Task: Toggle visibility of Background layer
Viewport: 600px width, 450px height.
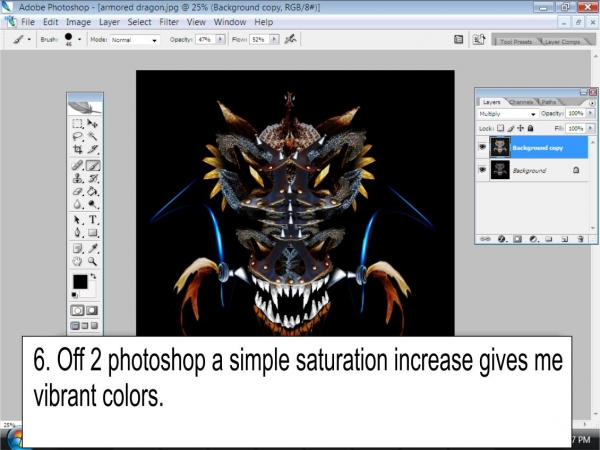Action: [482, 170]
